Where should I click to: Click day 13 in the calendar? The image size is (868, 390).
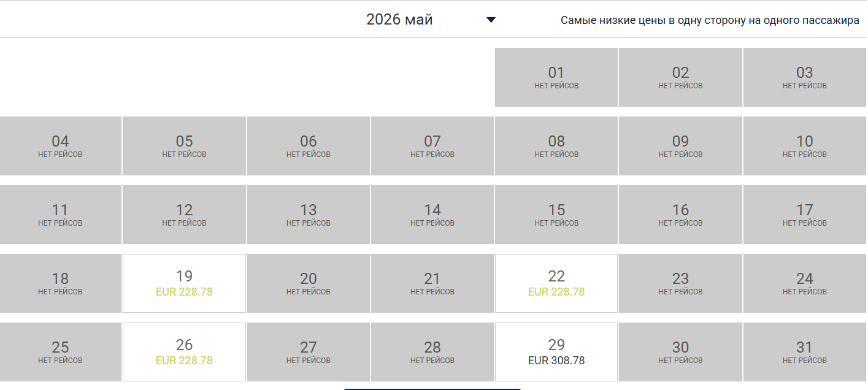pyautogui.click(x=309, y=215)
